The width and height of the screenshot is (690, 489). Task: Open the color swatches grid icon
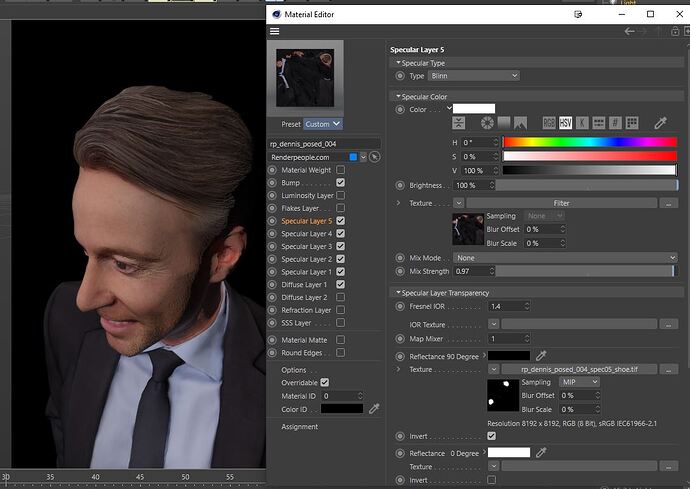(632, 123)
